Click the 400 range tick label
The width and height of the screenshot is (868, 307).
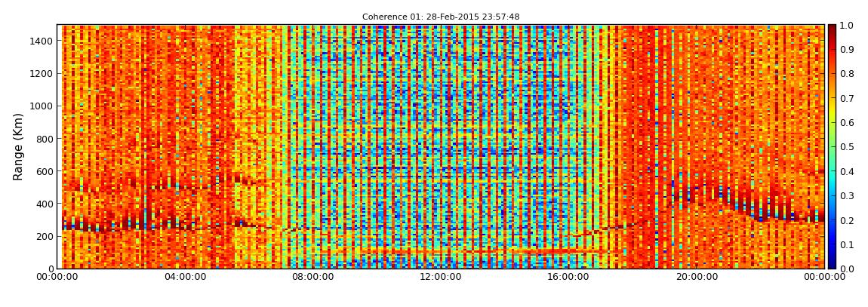point(45,204)
